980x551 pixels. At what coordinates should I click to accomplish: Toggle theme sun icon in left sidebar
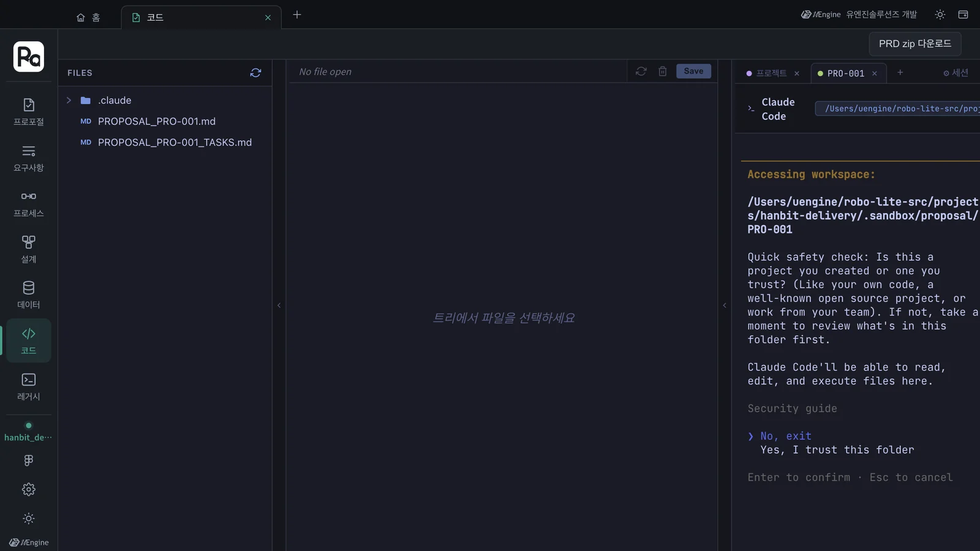tap(29, 519)
